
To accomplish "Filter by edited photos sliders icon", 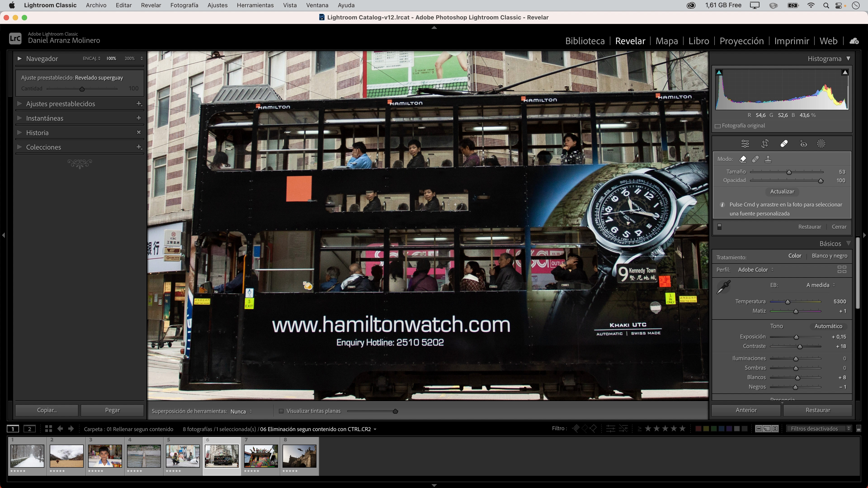I will click(x=611, y=429).
